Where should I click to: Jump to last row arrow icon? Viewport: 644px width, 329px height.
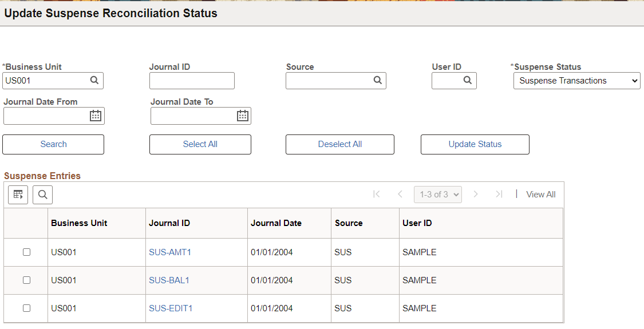(499, 195)
